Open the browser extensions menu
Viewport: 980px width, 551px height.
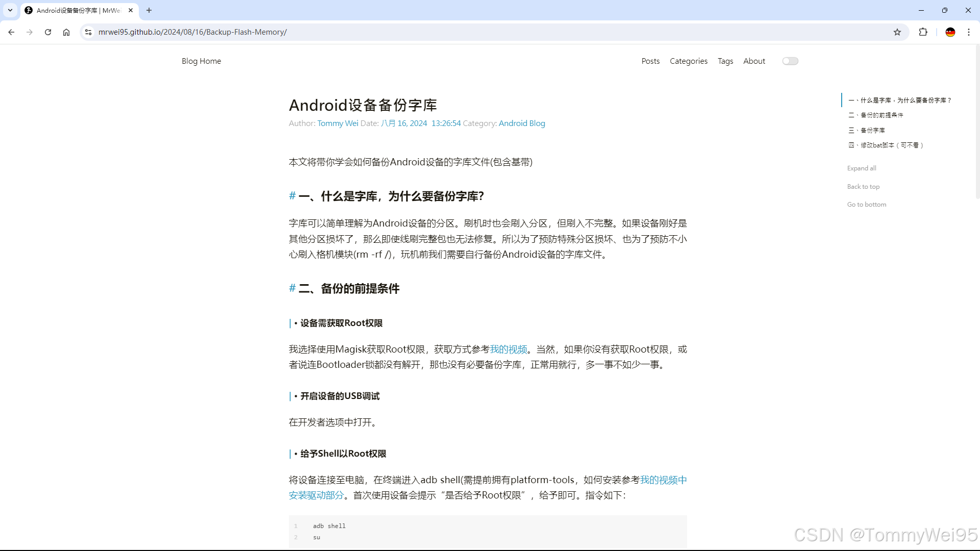[x=923, y=32]
